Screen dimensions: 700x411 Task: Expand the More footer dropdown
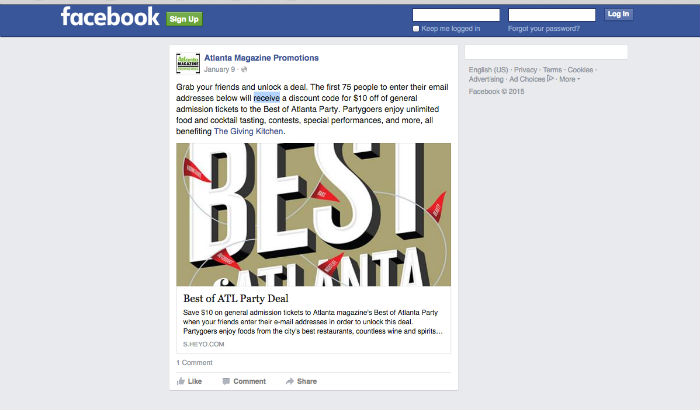pos(569,79)
